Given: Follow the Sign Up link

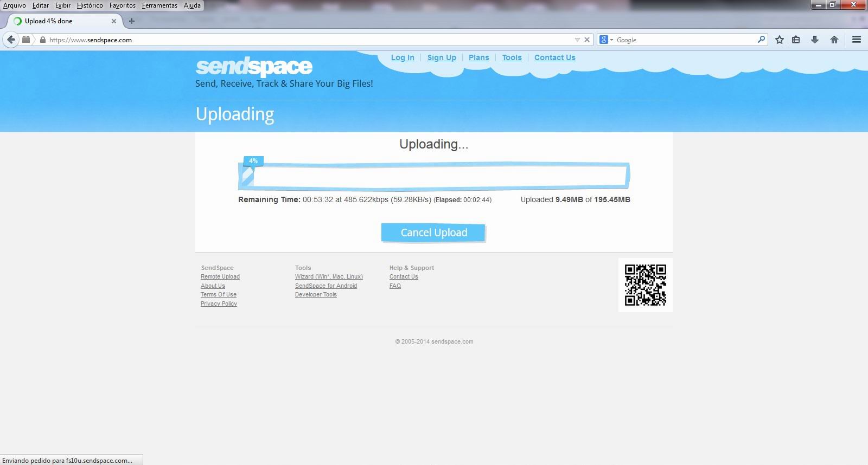Looking at the screenshot, I should click(442, 57).
